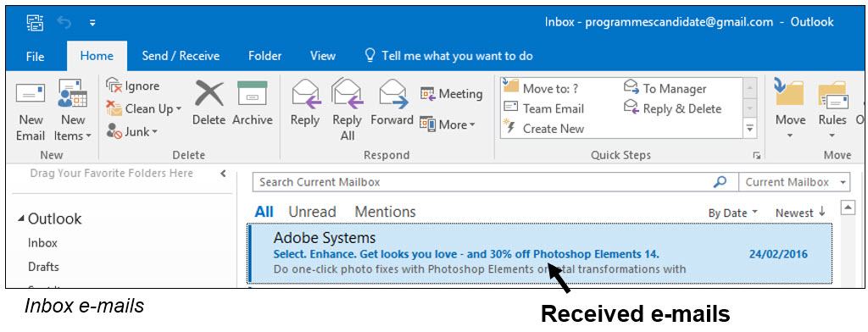Image resolution: width=868 pixels, height=332 pixels.
Task: Collapse the folder pane chevron
Action: coord(223,173)
